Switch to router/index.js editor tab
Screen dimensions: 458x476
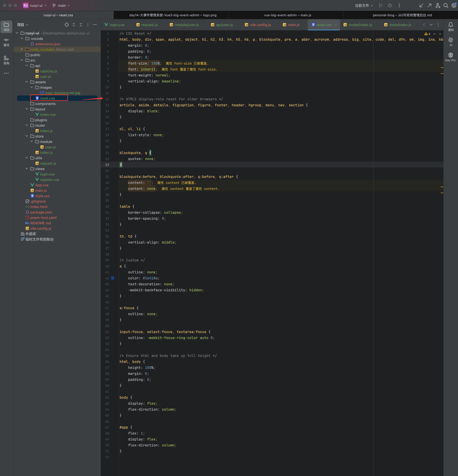click(358, 25)
